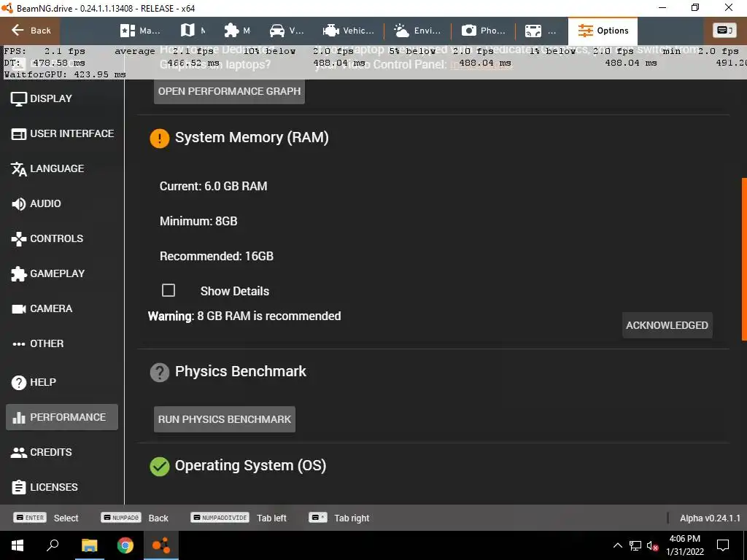The width and height of the screenshot is (747, 560).
Task: Click 'Recommended: 16GB' text
Action: (x=216, y=256)
